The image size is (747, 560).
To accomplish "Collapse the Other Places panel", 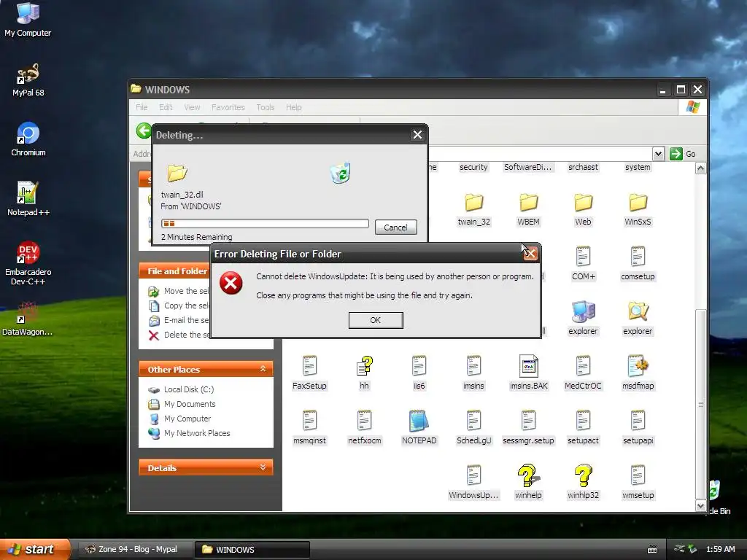I will pyautogui.click(x=263, y=369).
